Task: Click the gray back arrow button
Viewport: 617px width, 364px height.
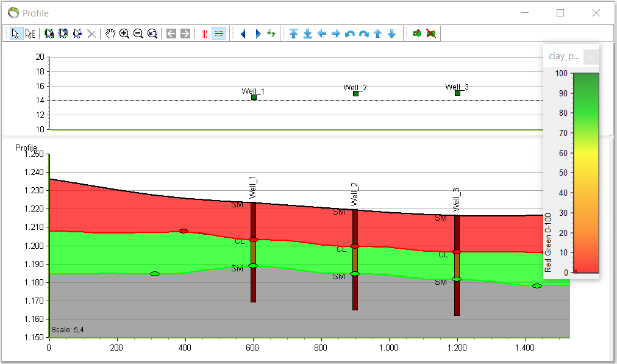Action: pos(171,34)
